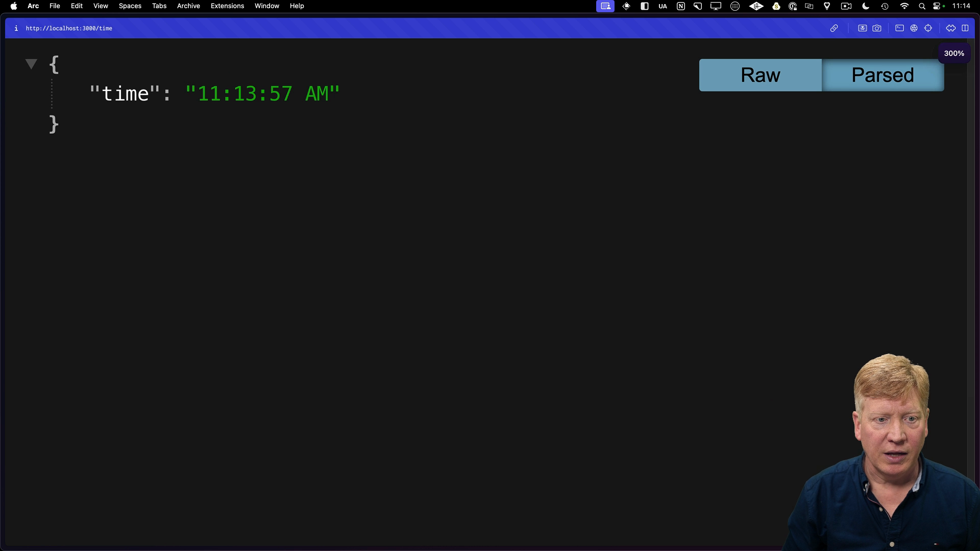Click the 300% zoom indicator
This screenshot has height=551, width=980.
954,54
